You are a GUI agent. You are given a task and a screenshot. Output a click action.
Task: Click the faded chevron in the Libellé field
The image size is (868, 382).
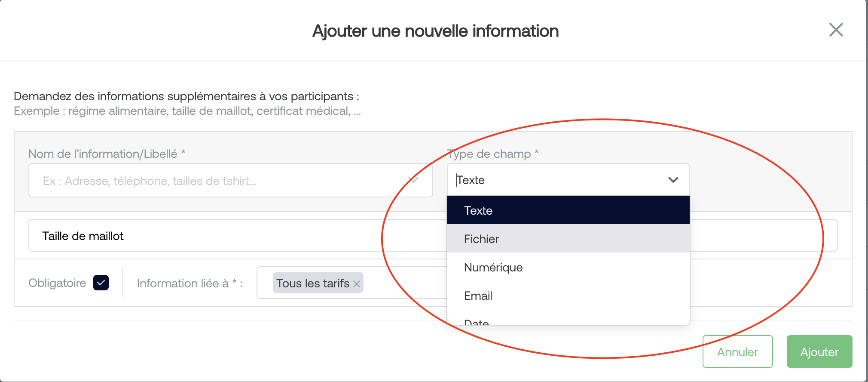(x=413, y=180)
